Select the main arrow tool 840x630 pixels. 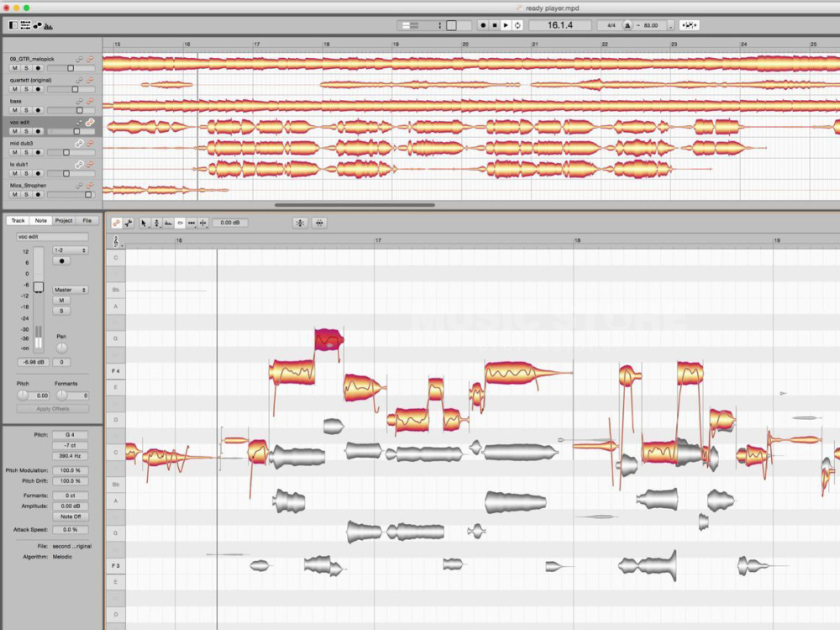(144, 223)
